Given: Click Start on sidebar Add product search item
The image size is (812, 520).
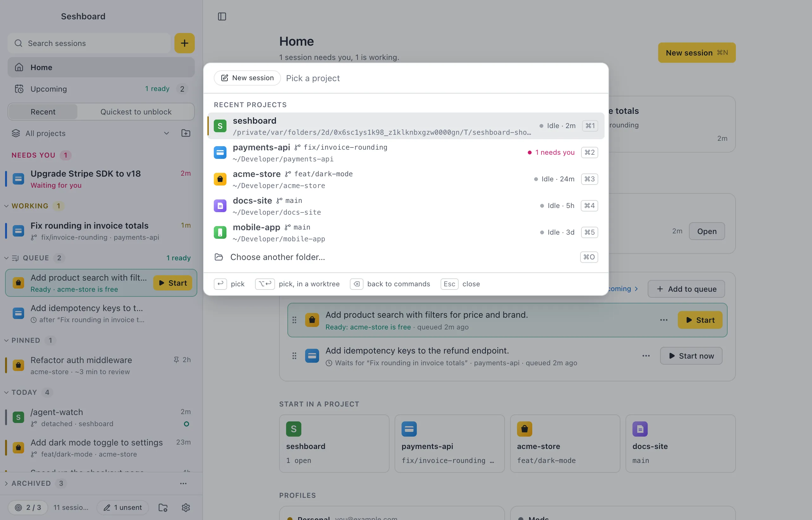Looking at the screenshot, I should point(173,283).
